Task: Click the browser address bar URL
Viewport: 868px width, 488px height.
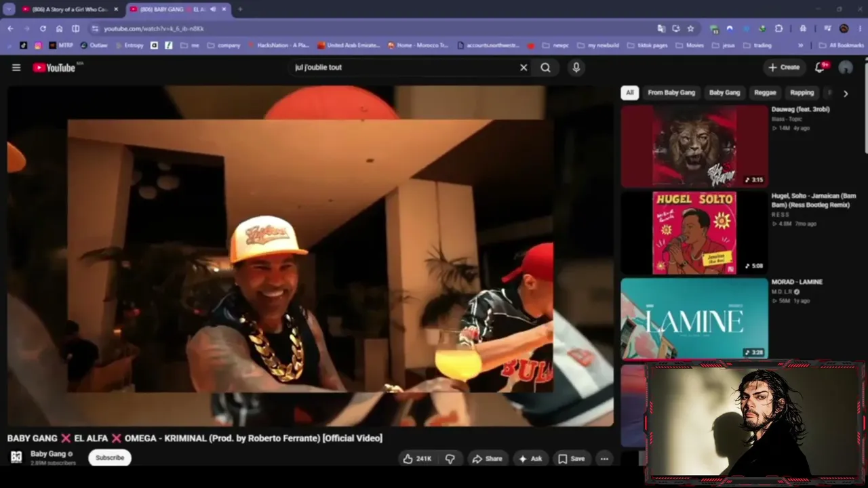Action: tap(154, 28)
